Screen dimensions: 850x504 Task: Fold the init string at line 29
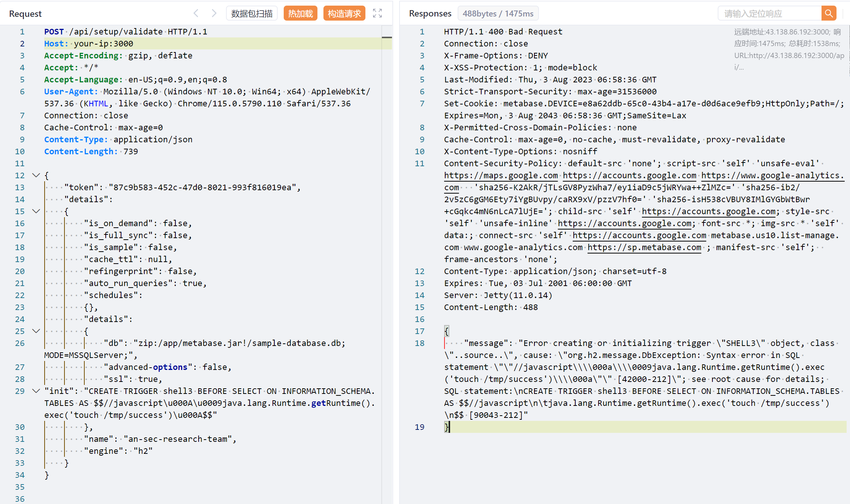click(x=36, y=391)
